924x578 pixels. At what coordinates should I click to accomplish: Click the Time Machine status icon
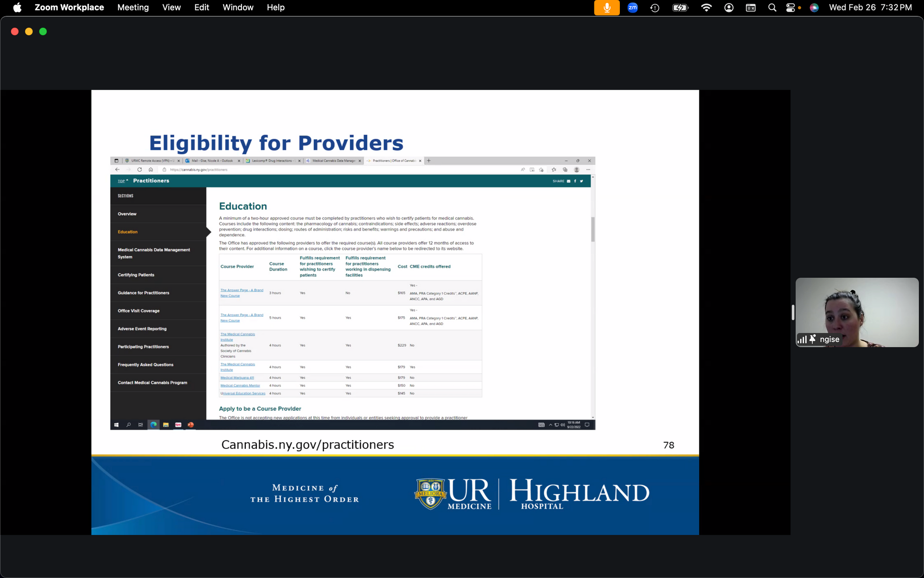654,8
